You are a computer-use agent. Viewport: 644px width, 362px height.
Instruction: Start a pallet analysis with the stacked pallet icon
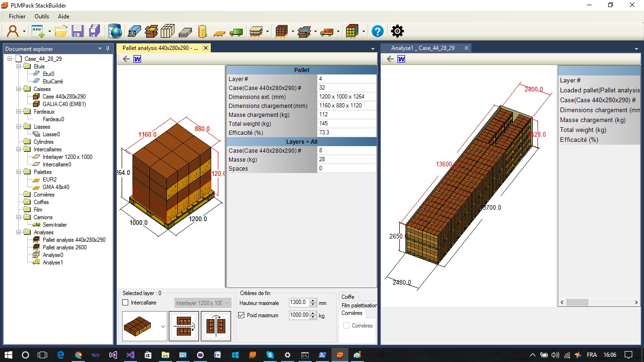point(281,32)
